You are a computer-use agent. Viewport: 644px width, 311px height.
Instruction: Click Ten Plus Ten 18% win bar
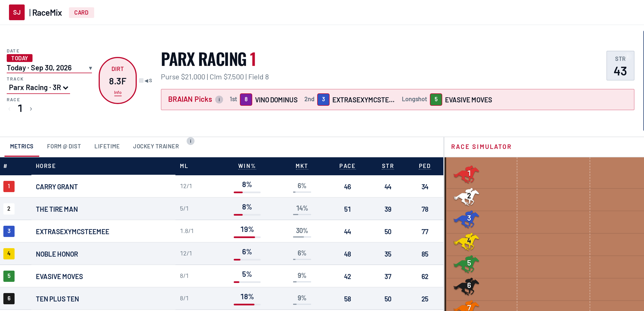(x=247, y=305)
